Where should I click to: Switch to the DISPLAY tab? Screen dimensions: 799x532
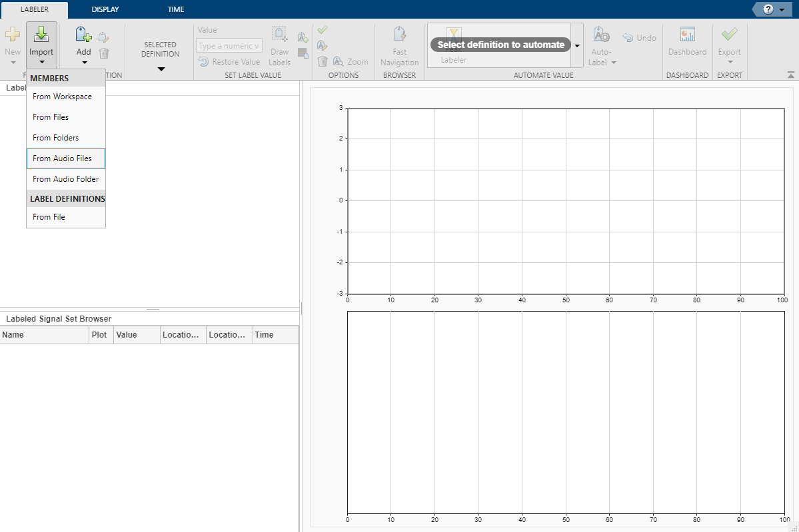[x=105, y=9]
